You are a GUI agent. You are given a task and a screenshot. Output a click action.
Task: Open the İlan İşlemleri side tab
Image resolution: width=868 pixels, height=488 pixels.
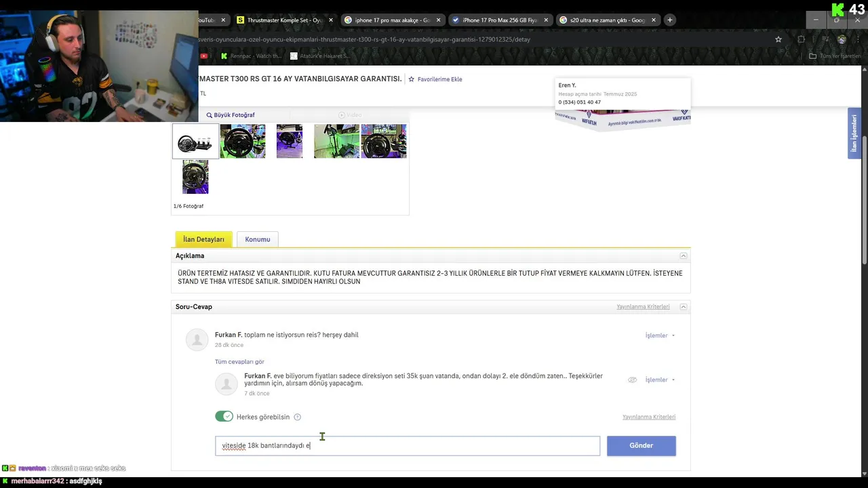click(x=854, y=133)
